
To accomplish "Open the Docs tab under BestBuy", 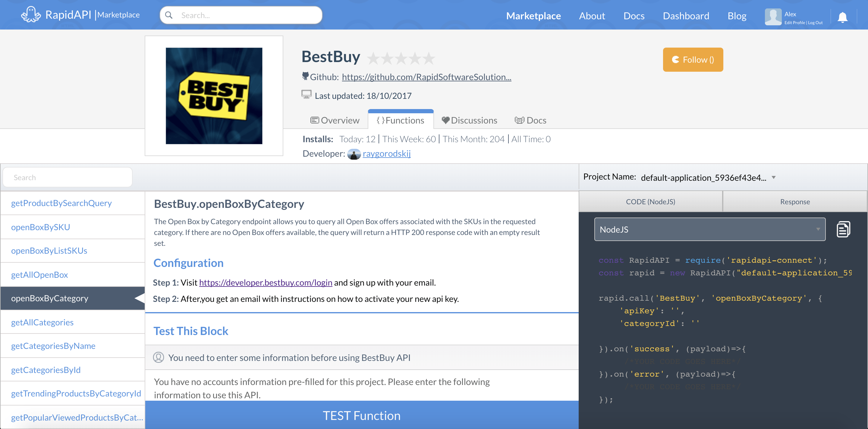I will 531,120.
